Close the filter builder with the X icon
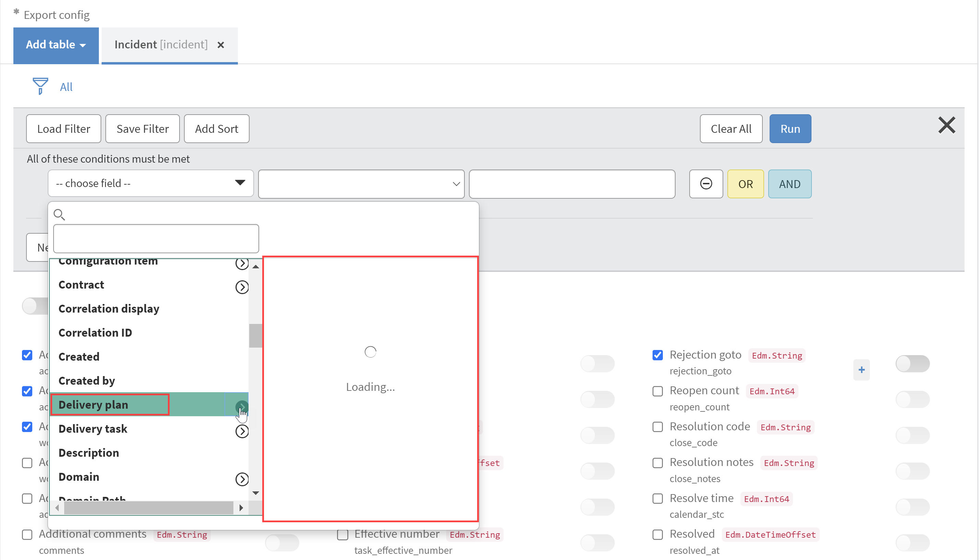The height and width of the screenshot is (560, 979). [x=946, y=125]
